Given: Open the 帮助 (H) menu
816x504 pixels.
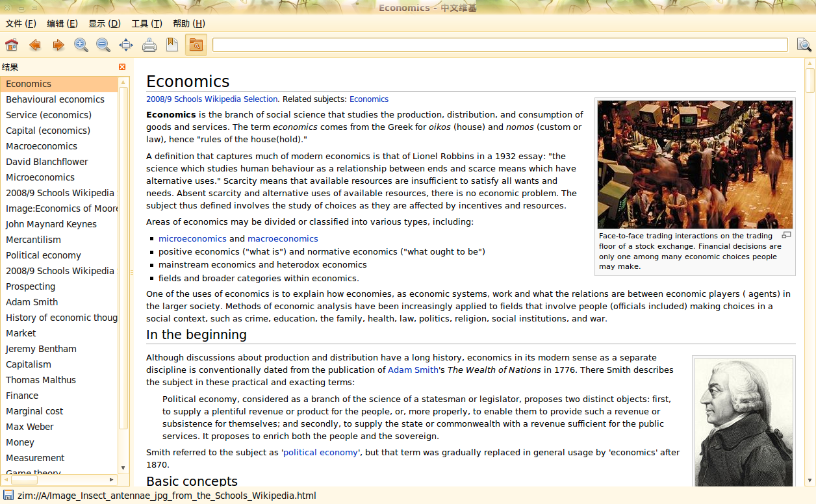Looking at the screenshot, I should (x=189, y=23).
